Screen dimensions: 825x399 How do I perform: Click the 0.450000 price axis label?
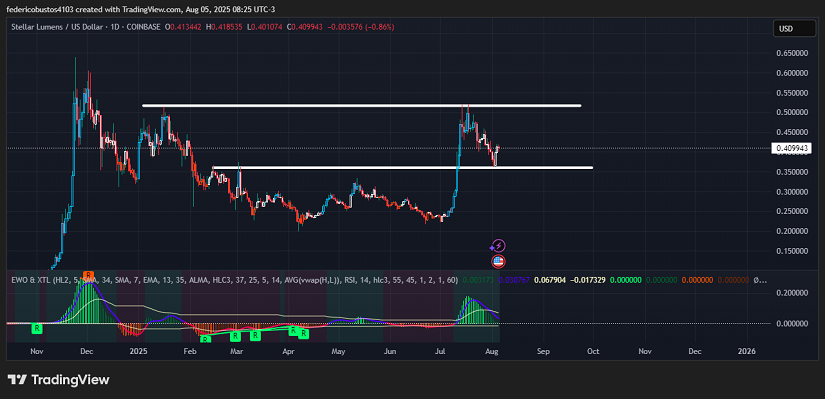pyautogui.click(x=792, y=133)
